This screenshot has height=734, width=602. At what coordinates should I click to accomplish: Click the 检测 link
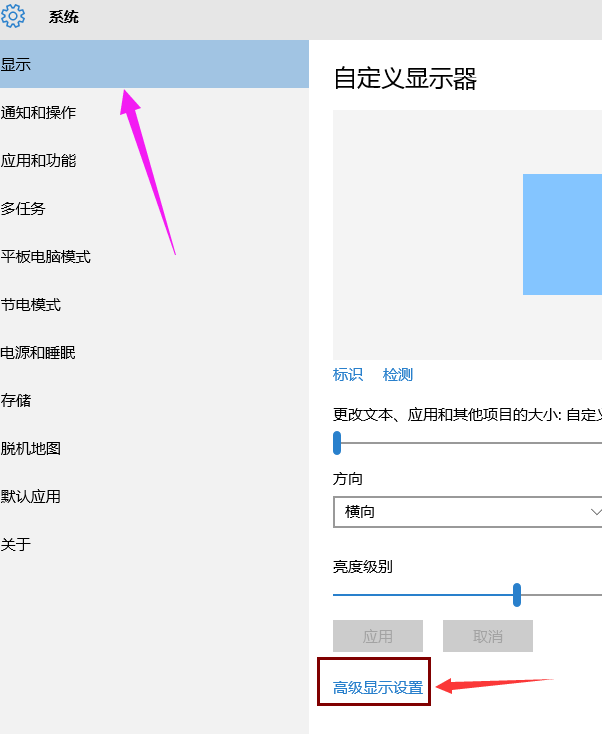point(398,375)
